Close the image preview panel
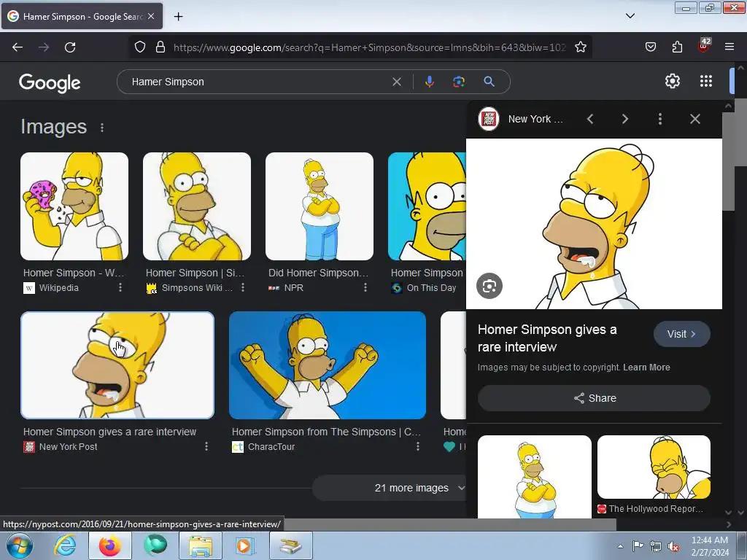Viewport: 747px width, 560px height. click(x=695, y=119)
